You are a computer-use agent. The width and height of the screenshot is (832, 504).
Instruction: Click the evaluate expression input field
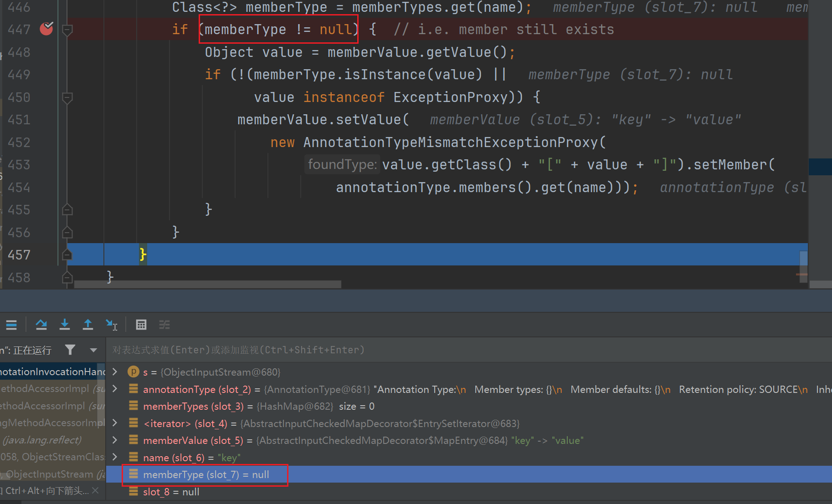coord(469,350)
